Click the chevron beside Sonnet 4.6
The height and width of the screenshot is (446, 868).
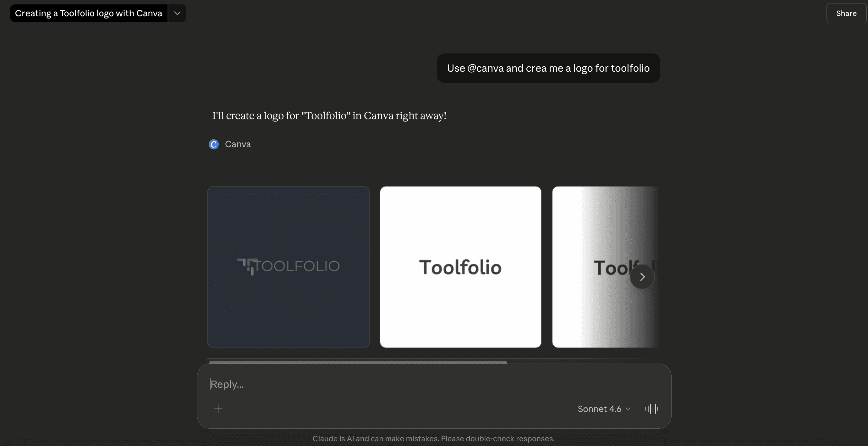coord(628,409)
